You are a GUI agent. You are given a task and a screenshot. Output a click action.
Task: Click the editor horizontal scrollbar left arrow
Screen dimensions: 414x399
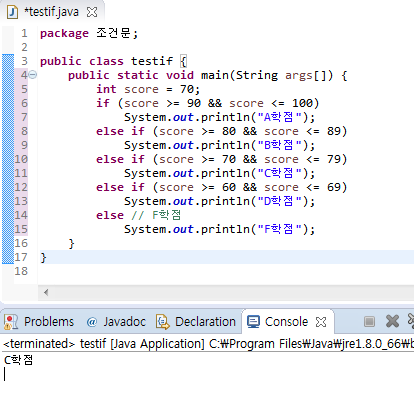46,293
